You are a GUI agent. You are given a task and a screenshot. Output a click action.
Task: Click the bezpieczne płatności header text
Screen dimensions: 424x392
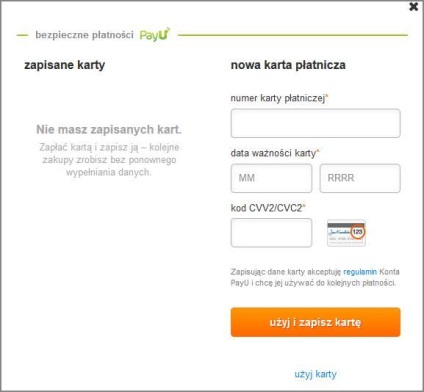coord(84,35)
